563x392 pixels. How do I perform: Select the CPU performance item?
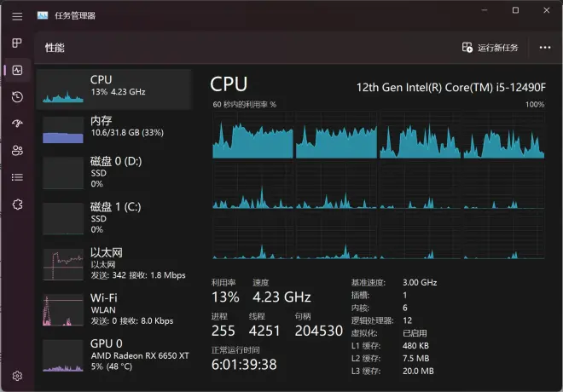[113, 89]
